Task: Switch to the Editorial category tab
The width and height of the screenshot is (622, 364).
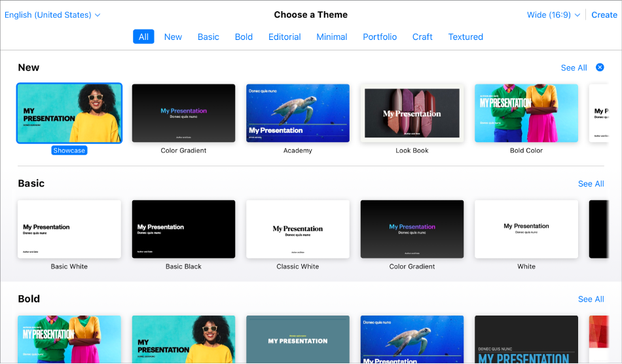Action: (284, 37)
